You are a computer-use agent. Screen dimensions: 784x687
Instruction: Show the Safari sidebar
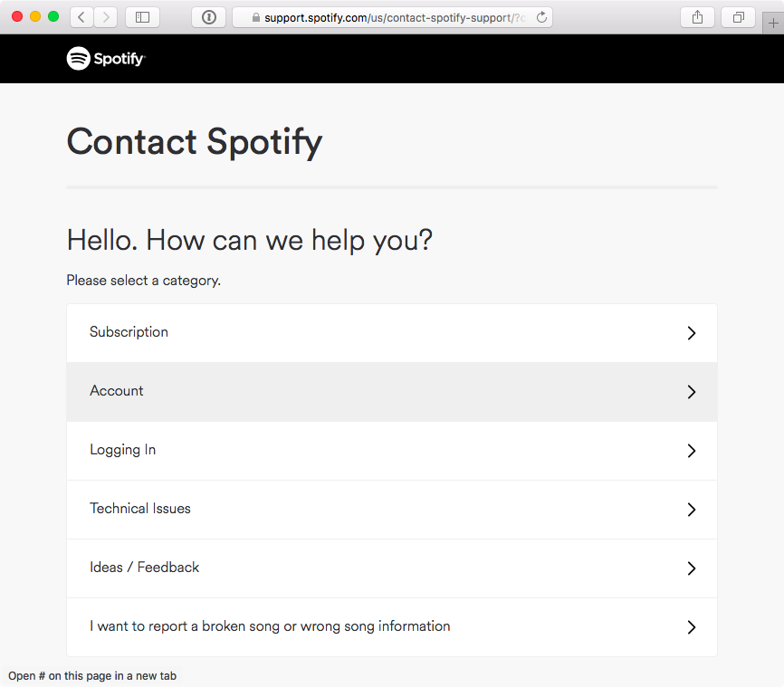[x=142, y=17]
